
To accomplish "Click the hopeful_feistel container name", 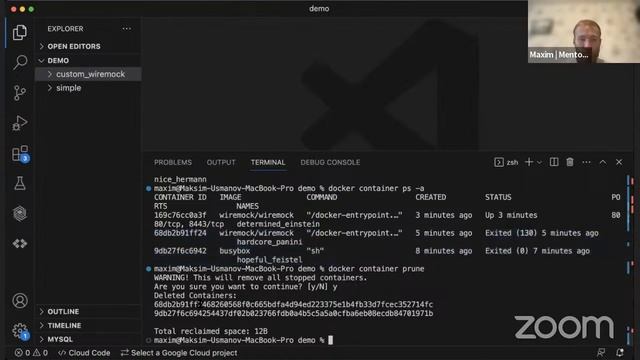I will click(x=269, y=260).
